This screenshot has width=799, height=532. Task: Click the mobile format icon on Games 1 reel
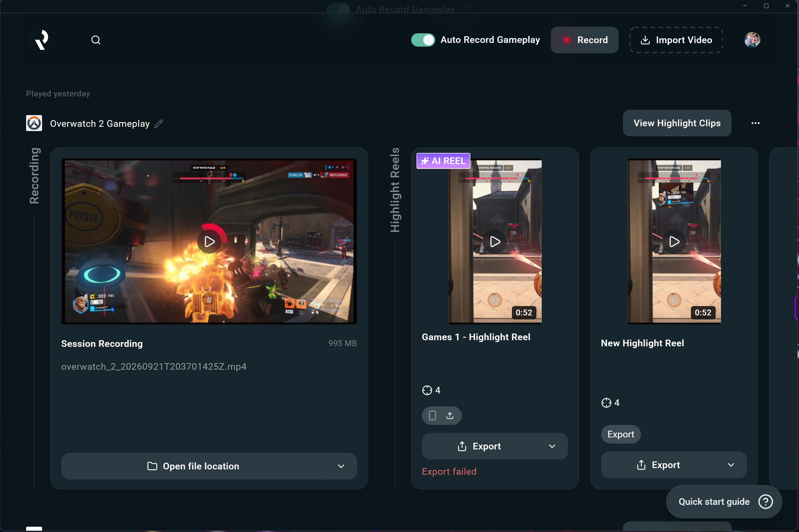(432, 416)
